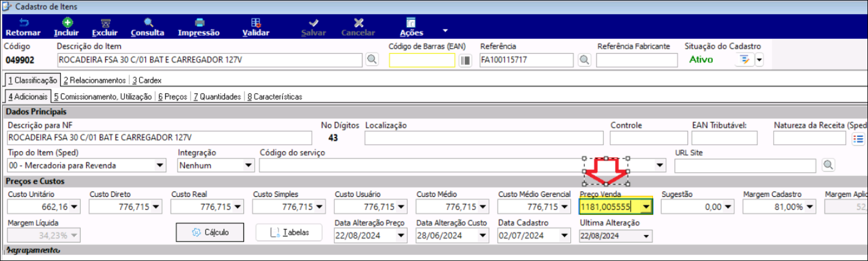This screenshot has height=261, width=868.
Task: Click the Excluir toolbar icon
Action: click(105, 23)
